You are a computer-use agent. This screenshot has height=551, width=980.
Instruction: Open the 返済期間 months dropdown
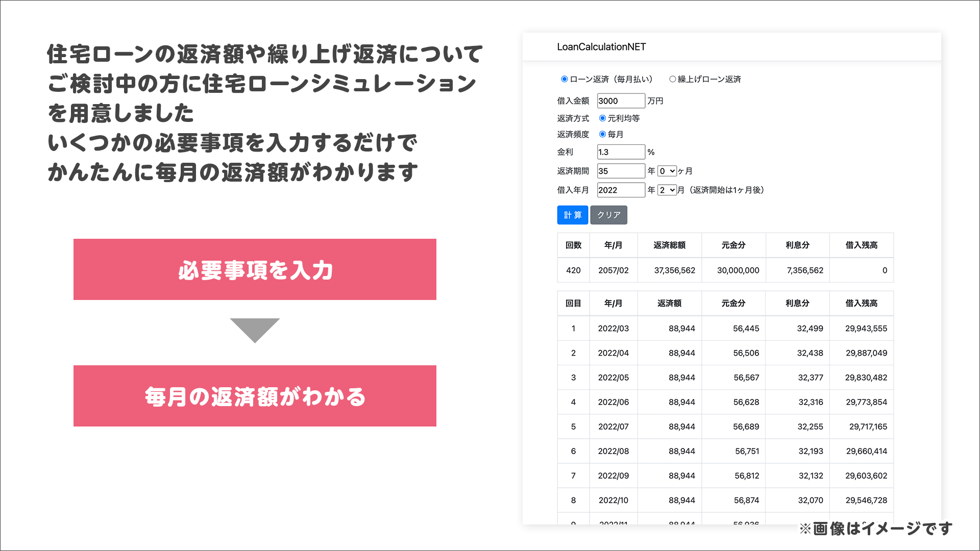[667, 171]
